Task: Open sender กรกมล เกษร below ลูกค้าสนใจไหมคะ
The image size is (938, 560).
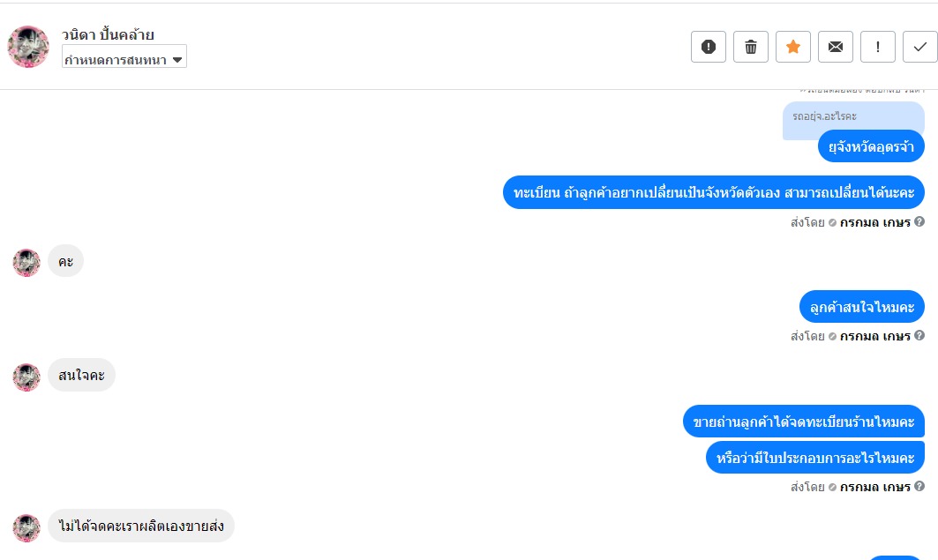Action: coord(874,336)
